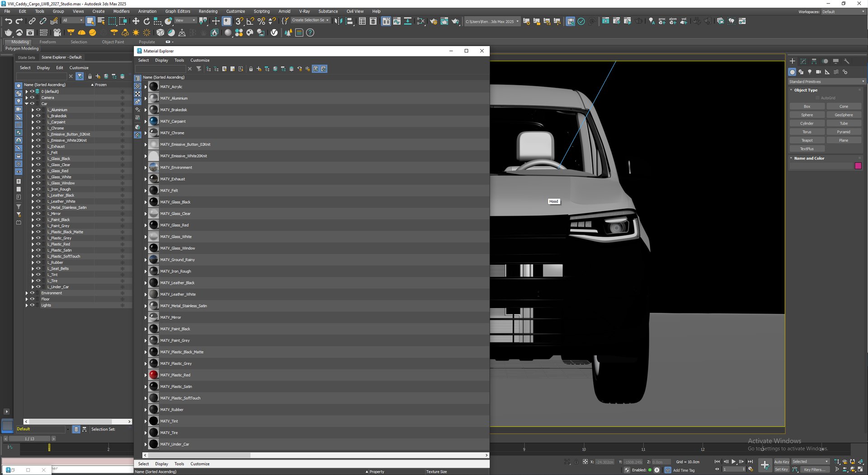
Task: Click the red MATV_Plastic_Red material swatch
Action: [x=154, y=375]
